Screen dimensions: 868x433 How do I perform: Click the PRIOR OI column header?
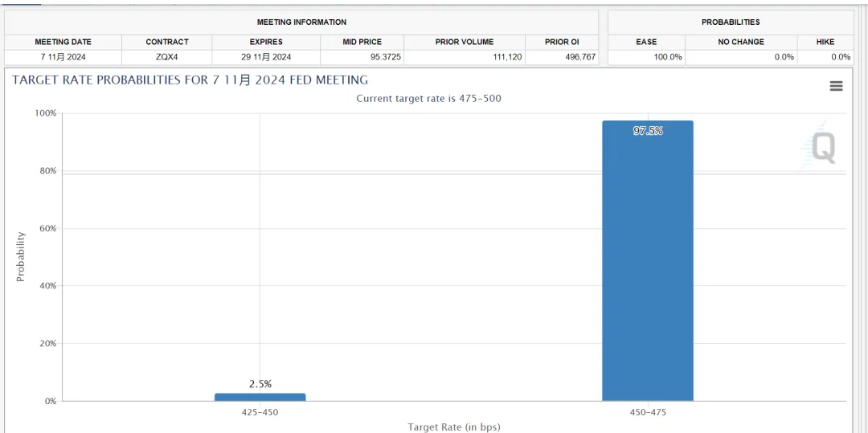point(561,42)
